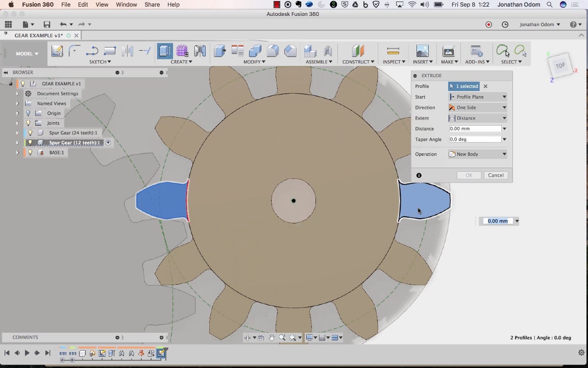This screenshot has width=588, height=368.
Task: Click the Measure icon under Inspect
Action: click(x=393, y=51)
